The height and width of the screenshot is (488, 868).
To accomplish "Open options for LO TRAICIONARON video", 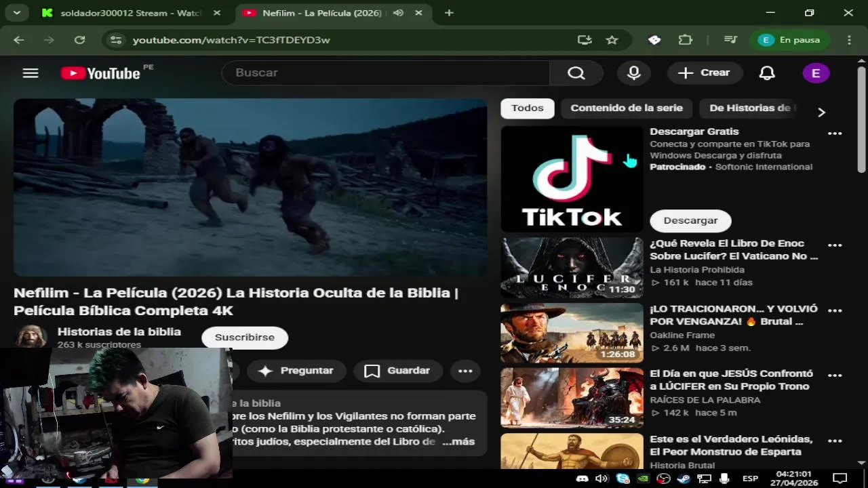I will tap(835, 310).
